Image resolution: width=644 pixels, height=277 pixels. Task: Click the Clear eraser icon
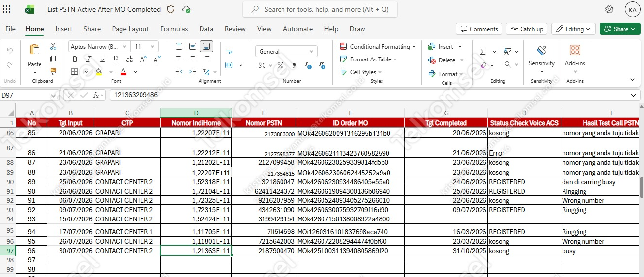pyautogui.click(x=483, y=64)
